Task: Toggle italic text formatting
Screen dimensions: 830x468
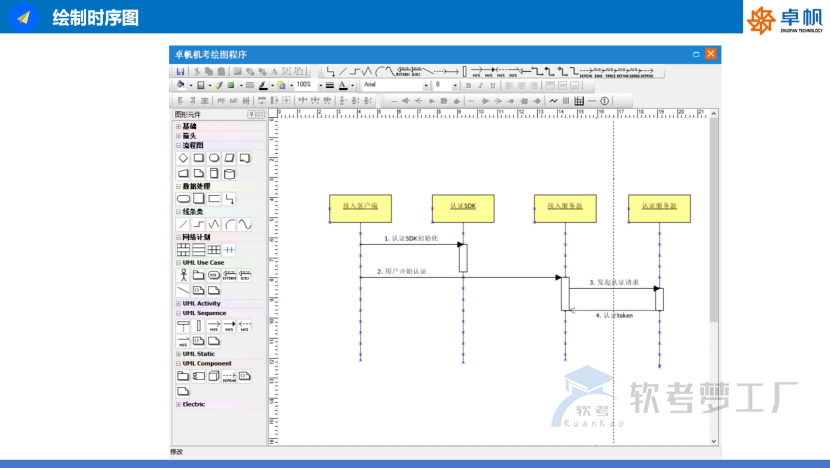Action: click(480, 86)
